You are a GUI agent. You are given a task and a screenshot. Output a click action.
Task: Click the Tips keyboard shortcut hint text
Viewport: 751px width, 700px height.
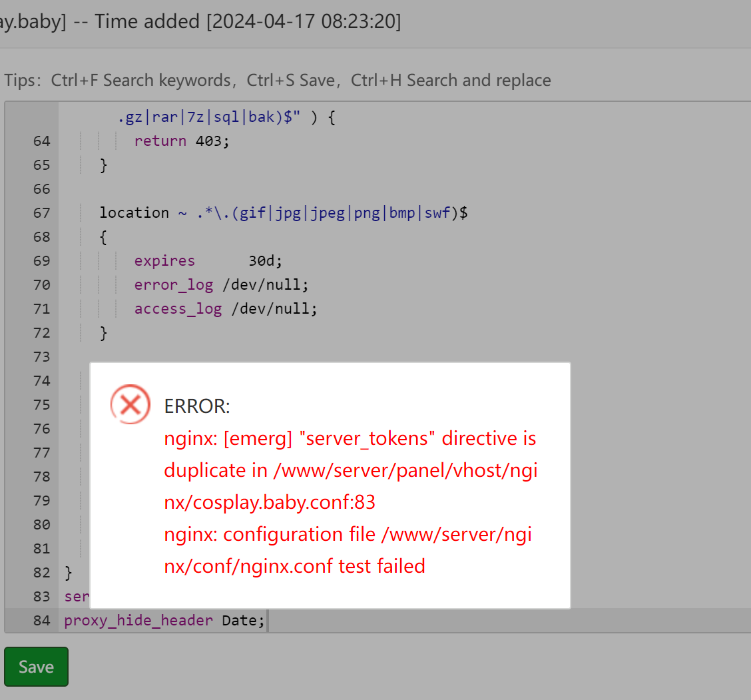coord(278,81)
